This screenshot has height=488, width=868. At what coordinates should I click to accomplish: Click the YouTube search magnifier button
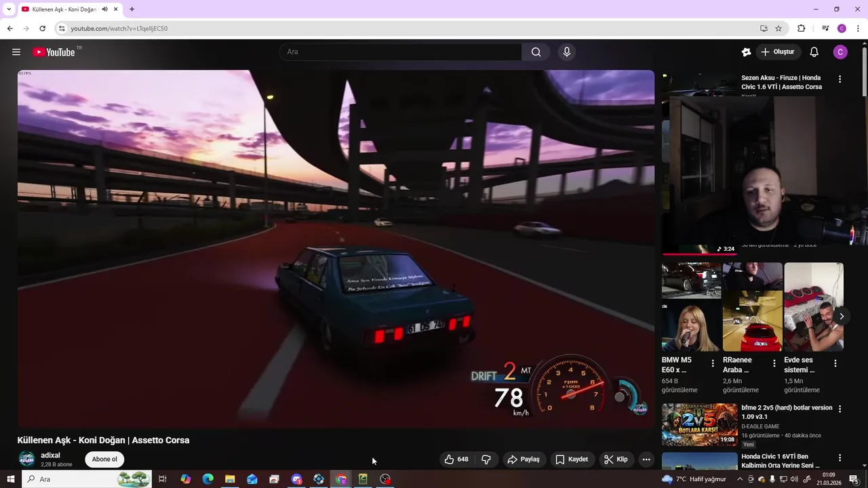[x=536, y=52]
